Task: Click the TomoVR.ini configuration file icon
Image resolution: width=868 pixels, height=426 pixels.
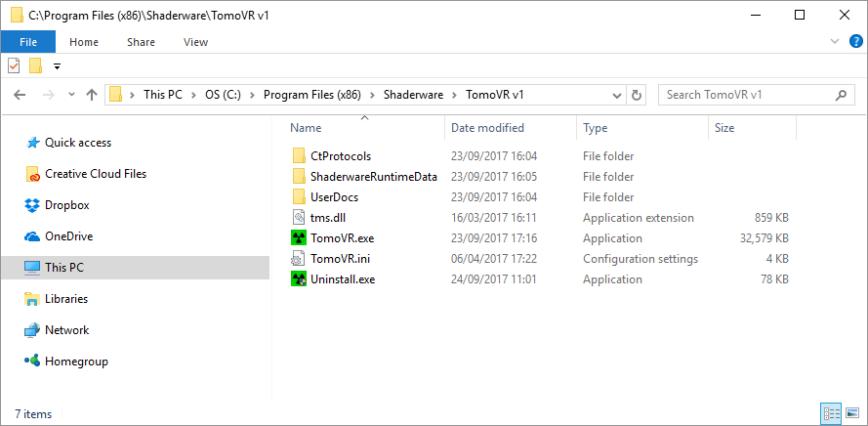Action: click(x=299, y=259)
